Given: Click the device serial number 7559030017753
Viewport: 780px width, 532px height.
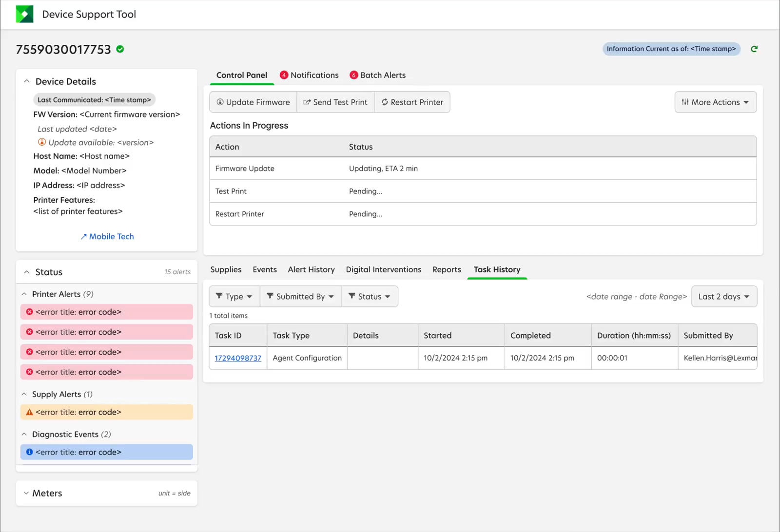Looking at the screenshot, I should click(63, 49).
